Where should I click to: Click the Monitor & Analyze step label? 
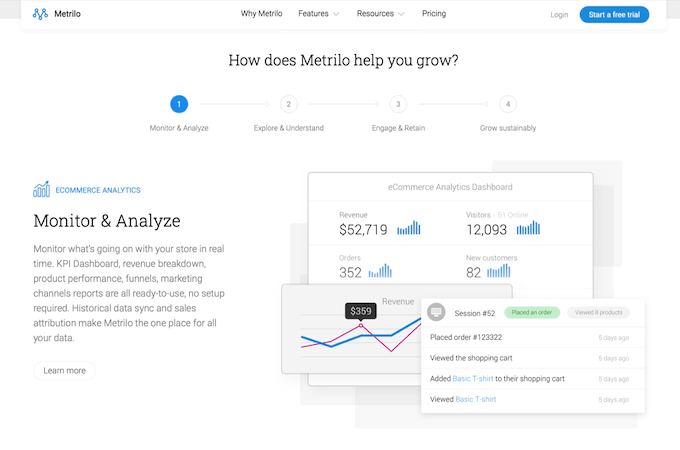click(x=179, y=128)
